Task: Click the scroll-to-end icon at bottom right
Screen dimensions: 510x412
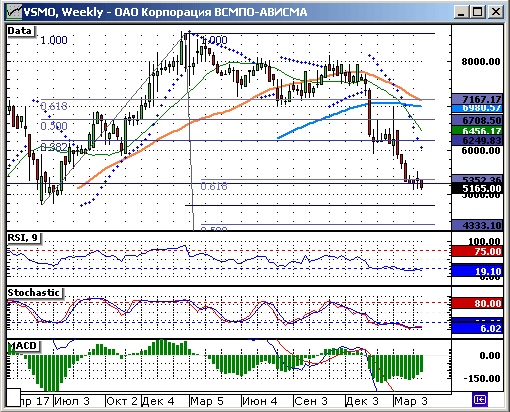Action: (x=480, y=399)
